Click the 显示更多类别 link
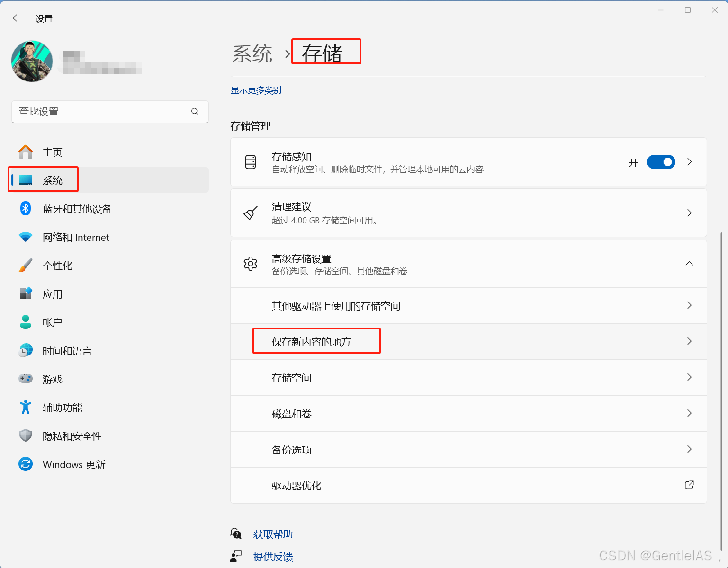 pos(256,90)
